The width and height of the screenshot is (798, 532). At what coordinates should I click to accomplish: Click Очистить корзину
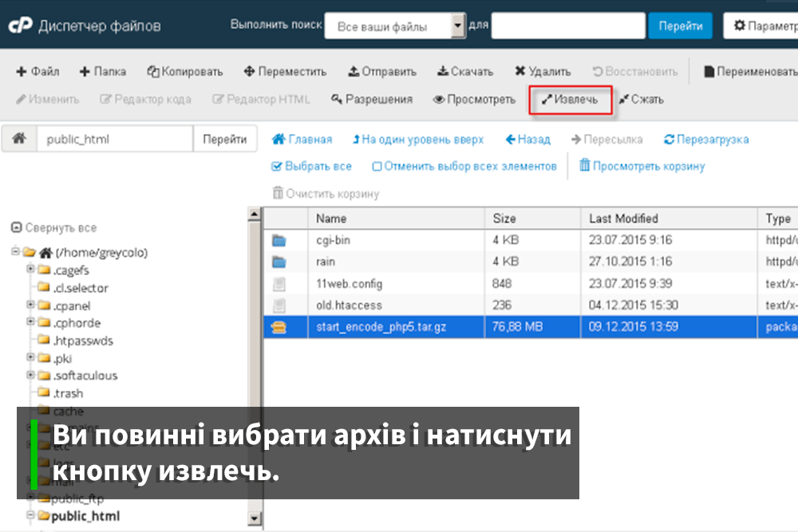326,194
